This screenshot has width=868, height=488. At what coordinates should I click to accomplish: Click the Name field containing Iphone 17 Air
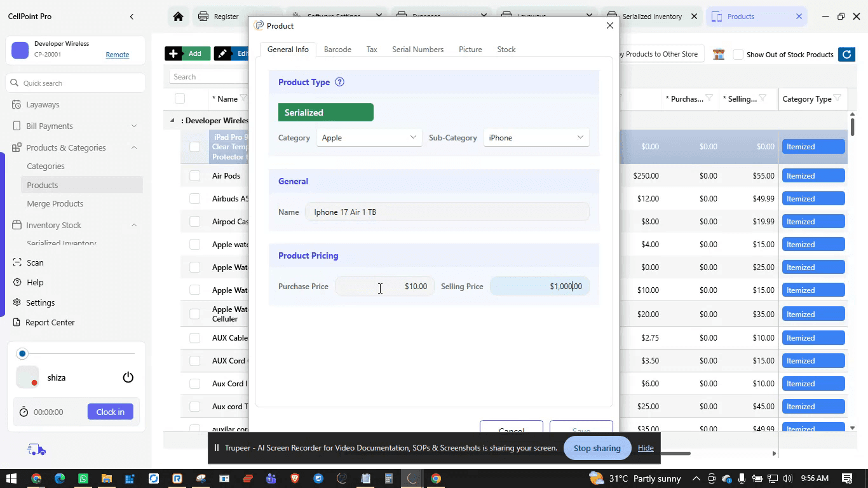(x=447, y=212)
